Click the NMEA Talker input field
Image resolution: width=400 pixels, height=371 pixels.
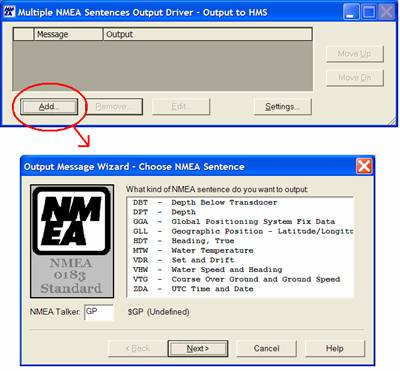tap(99, 312)
